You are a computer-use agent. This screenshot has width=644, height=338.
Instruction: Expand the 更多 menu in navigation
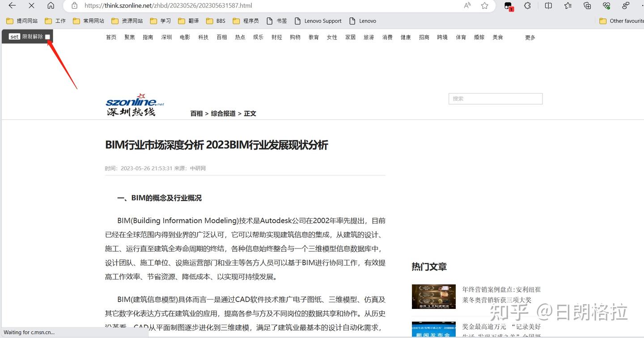click(x=530, y=37)
